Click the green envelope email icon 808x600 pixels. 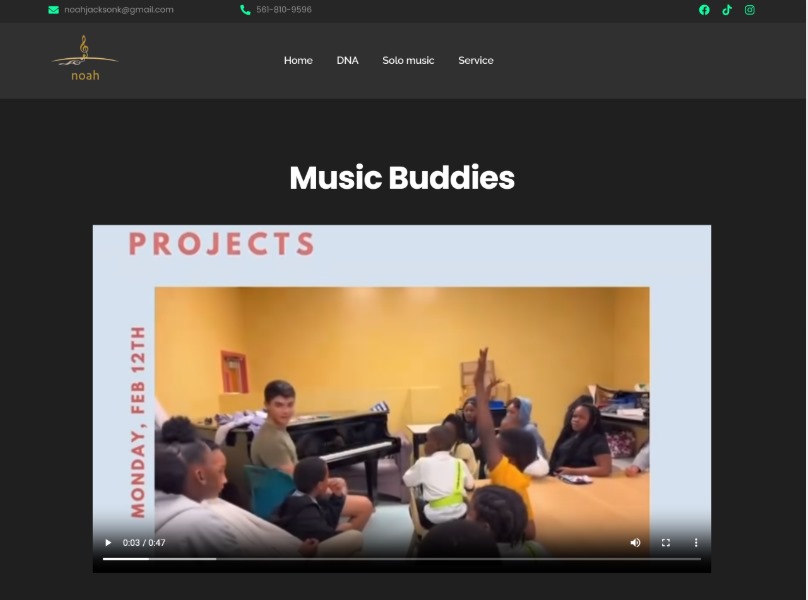click(53, 10)
